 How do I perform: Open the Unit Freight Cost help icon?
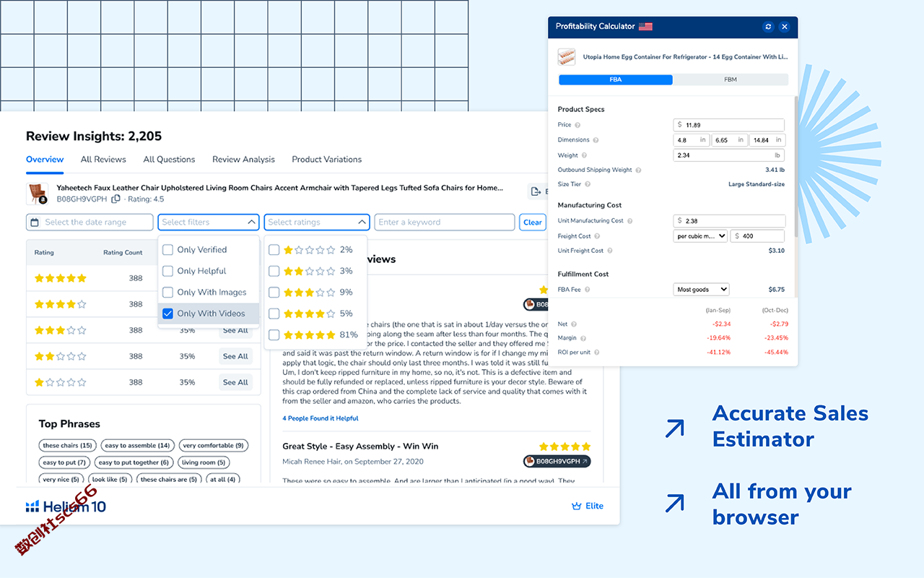[609, 251]
